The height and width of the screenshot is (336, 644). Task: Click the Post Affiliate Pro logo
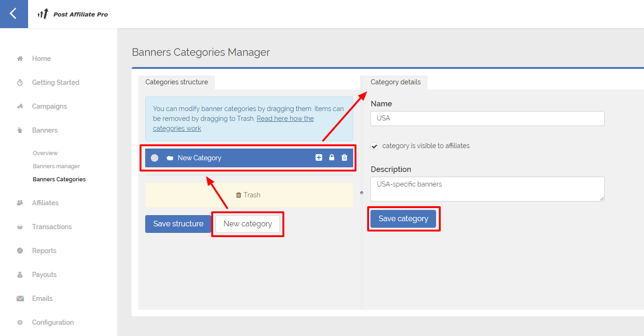(73, 14)
